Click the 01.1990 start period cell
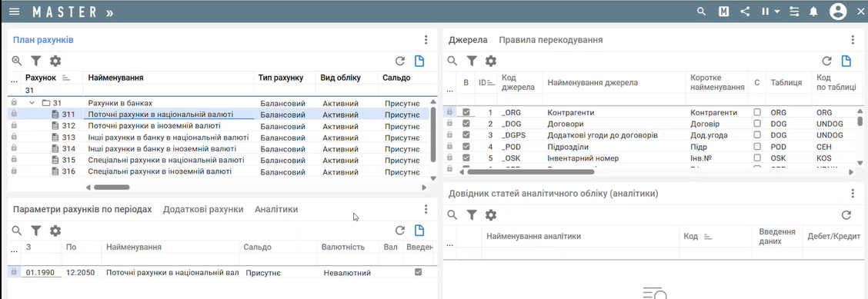Image resolution: width=868 pixels, height=299 pixels. pos(42,272)
